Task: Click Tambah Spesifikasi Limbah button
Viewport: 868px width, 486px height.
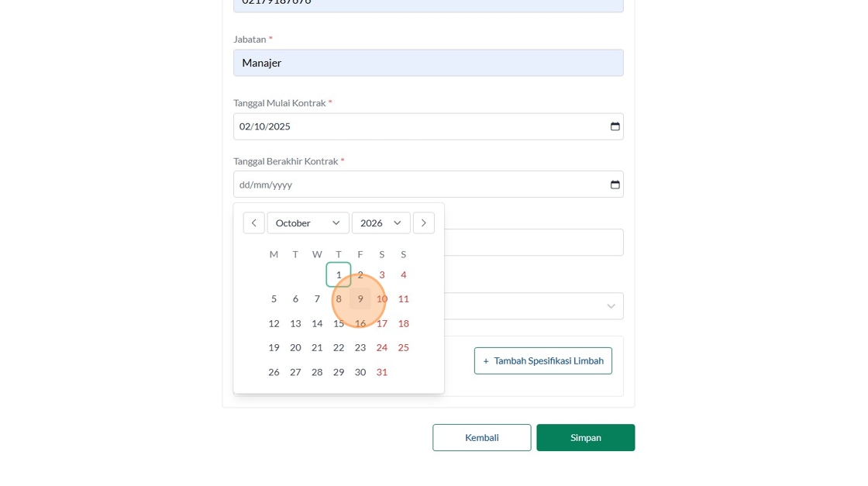Action: coord(542,360)
